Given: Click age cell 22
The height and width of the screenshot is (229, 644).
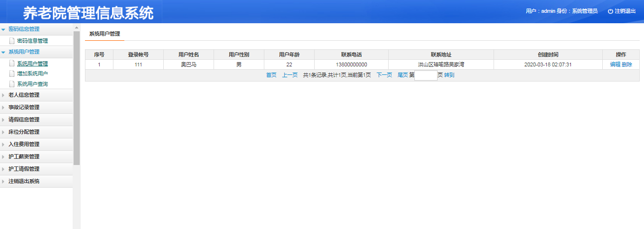Looking at the screenshot, I should point(289,64).
